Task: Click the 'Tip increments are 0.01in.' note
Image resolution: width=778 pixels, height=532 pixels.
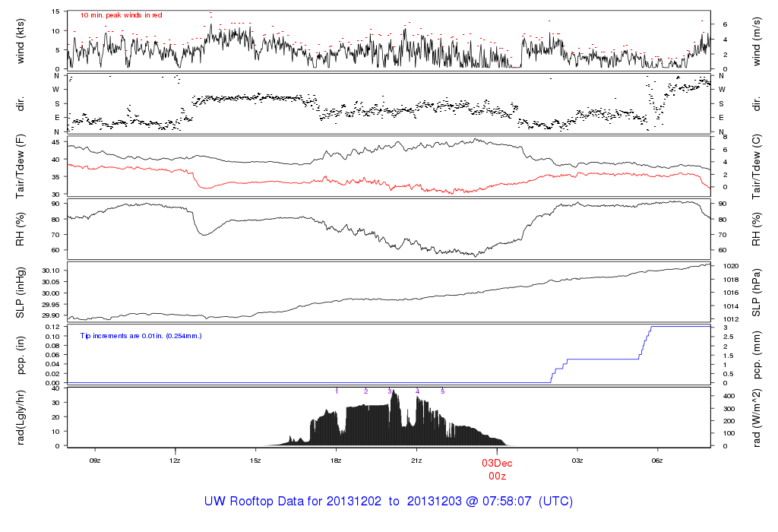Action: 141,336
